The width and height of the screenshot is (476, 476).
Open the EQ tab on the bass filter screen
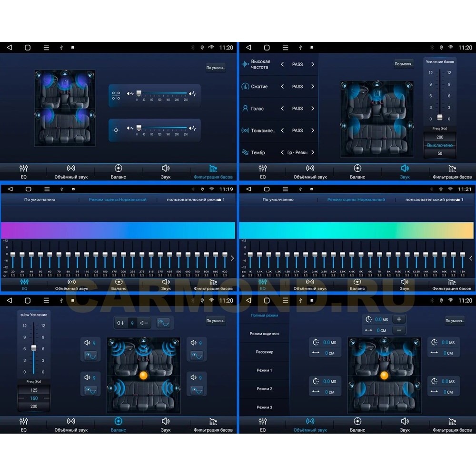(24, 171)
